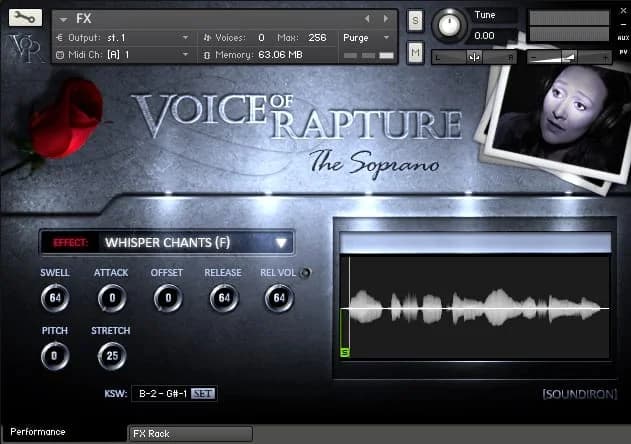Viewport: 631px width, 444px height.
Task: Open the EFFECT Whisper Chants dropdown
Action: [x=167, y=242]
